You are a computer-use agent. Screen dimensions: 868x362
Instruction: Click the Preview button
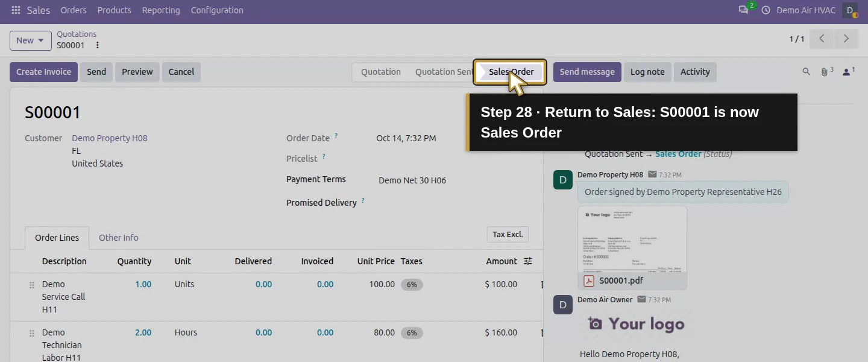click(x=137, y=72)
